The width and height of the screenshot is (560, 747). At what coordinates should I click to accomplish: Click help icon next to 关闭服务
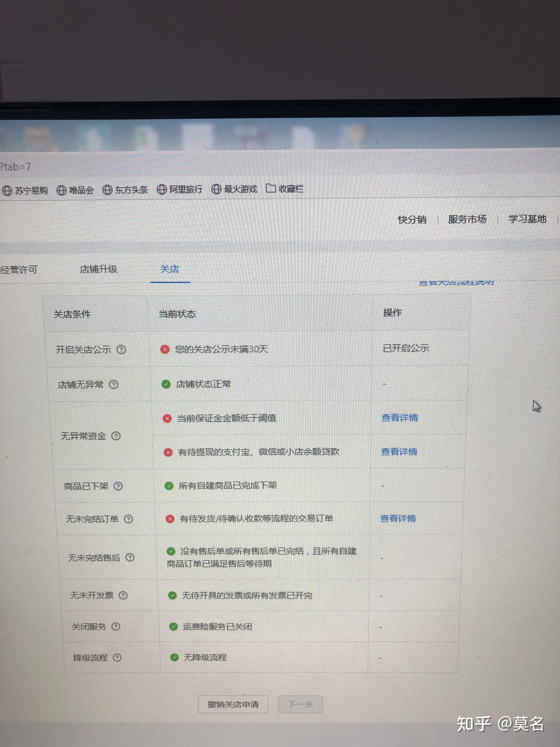116,627
